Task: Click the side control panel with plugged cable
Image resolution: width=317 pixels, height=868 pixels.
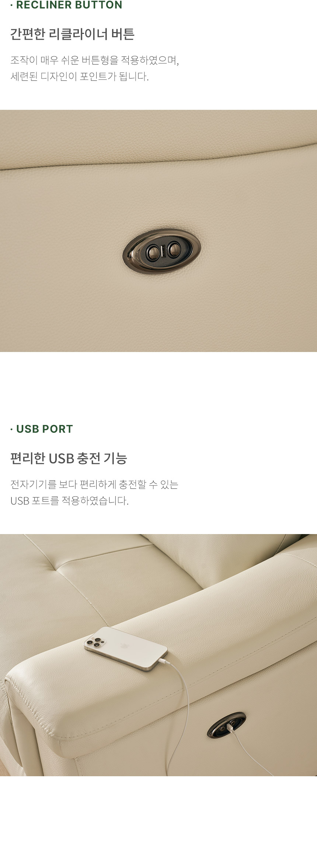Action: click(x=226, y=725)
